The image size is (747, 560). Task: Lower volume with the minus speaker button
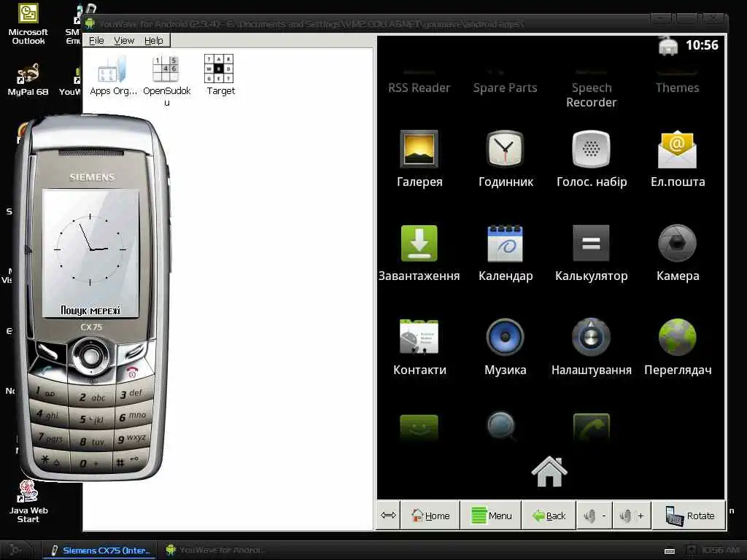pyautogui.click(x=595, y=516)
